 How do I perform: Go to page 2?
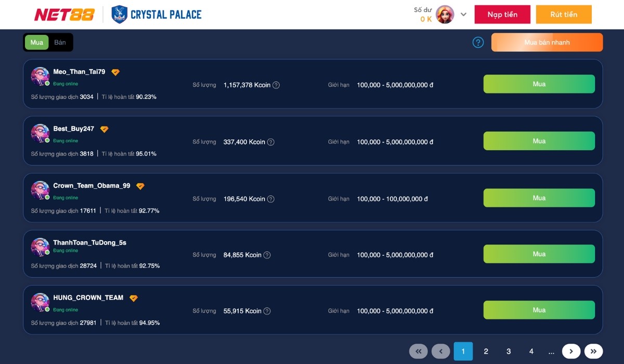click(486, 352)
